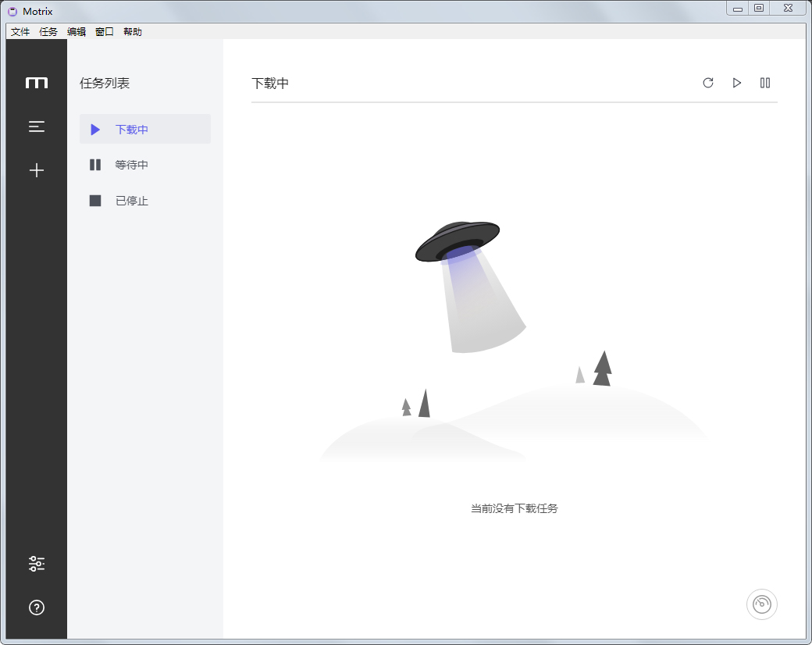Select the task list icon in sidebar

click(x=36, y=127)
